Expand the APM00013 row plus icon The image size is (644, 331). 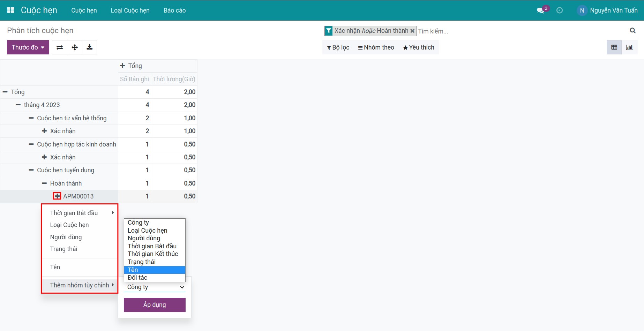click(x=57, y=196)
